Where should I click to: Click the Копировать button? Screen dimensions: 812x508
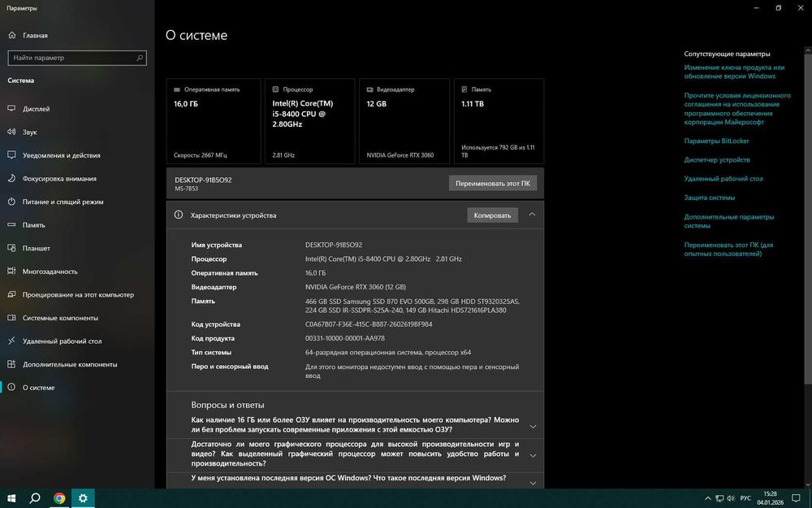pos(493,215)
